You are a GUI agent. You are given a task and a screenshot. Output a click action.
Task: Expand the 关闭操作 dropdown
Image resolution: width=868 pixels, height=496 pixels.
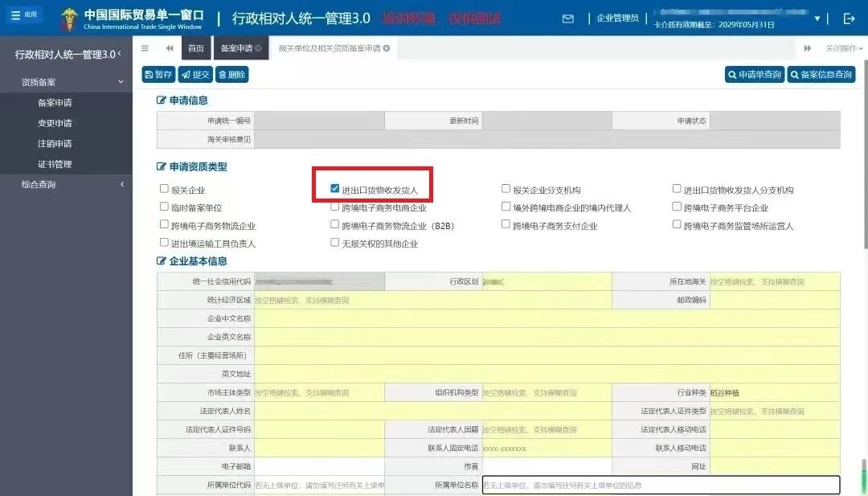click(x=842, y=47)
